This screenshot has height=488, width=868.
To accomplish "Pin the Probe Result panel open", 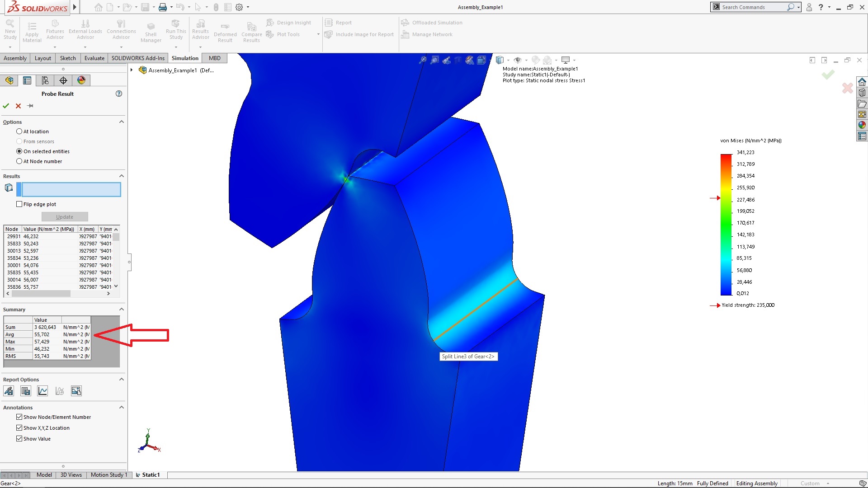I will point(30,106).
